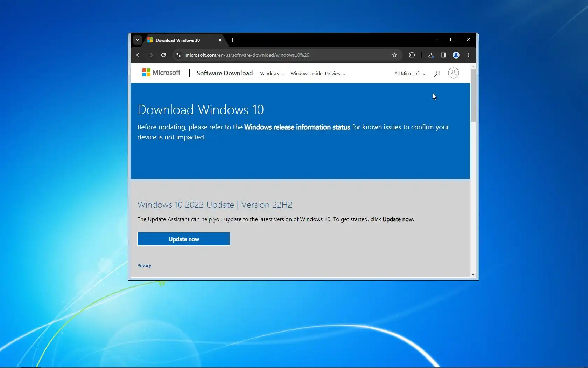The image size is (588, 368).
Task: Click the page vertical scrollbar thumb
Action: click(473, 95)
